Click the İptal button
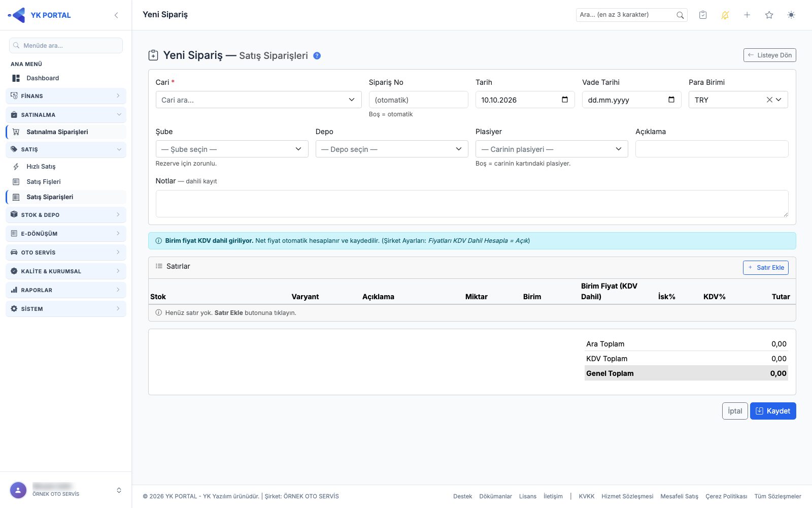This screenshot has width=812, height=508. (x=735, y=411)
